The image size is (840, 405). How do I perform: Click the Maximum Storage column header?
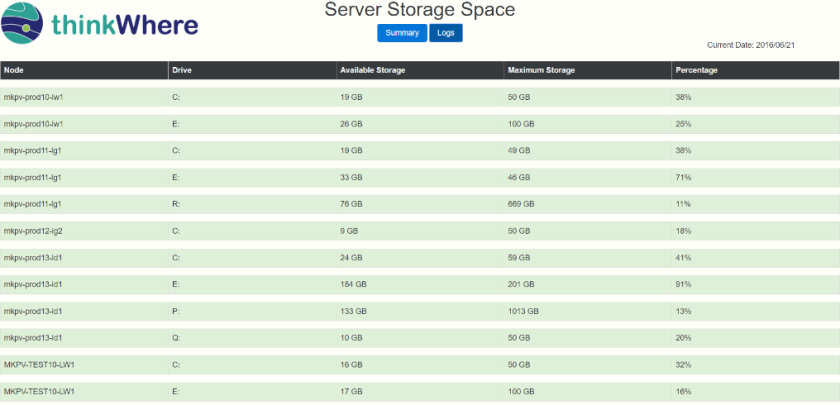588,70
